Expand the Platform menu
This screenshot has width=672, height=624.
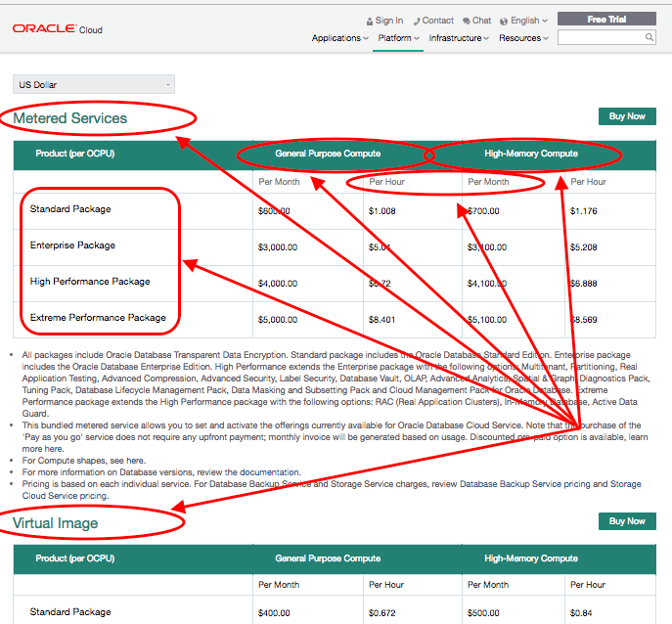[x=398, y=38]
